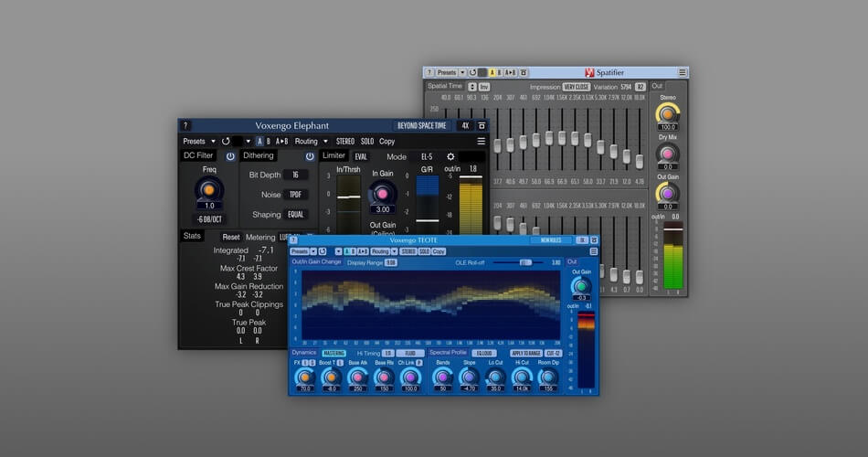Viewport: 868px width, 457px height.
Task: Open the limiter Mode EL-5 selector
Action: pyautogui.click(x=427, y=157)
